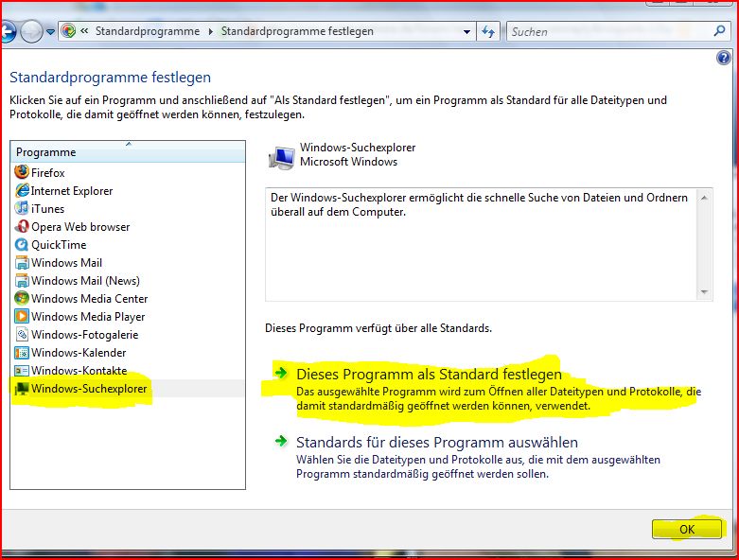
Task: Click 'Standards für dieses Programm auswählen' link
Action: (x=437, y=443)
